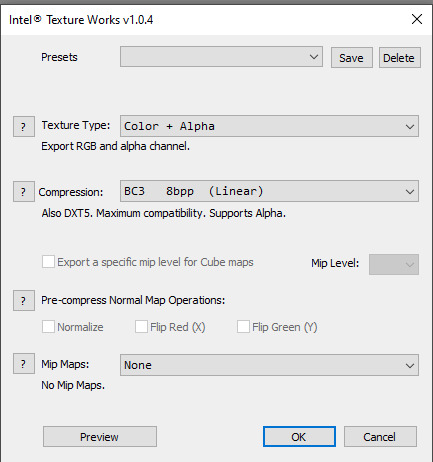Toggle Flip Red (X) checkbox

(x=141, y=327)
